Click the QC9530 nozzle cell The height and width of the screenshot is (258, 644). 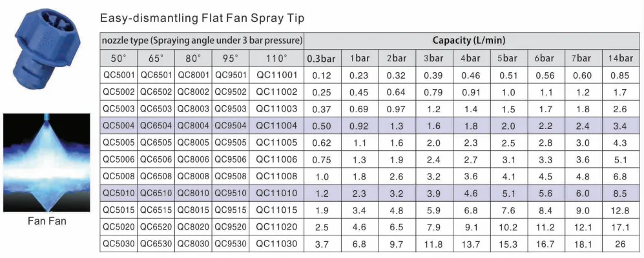(231, 244)
